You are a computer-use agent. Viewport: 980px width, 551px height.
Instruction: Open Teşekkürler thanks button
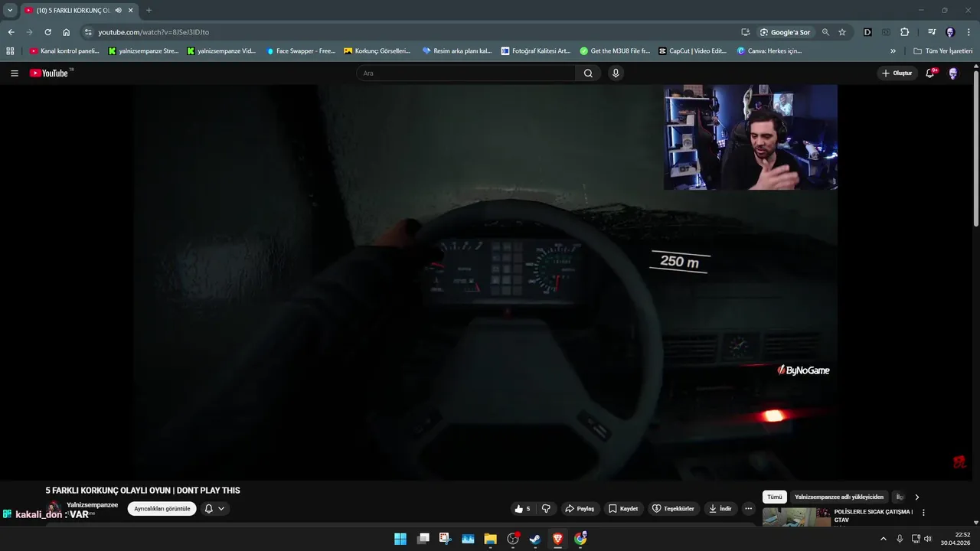[x=673, y=509]
